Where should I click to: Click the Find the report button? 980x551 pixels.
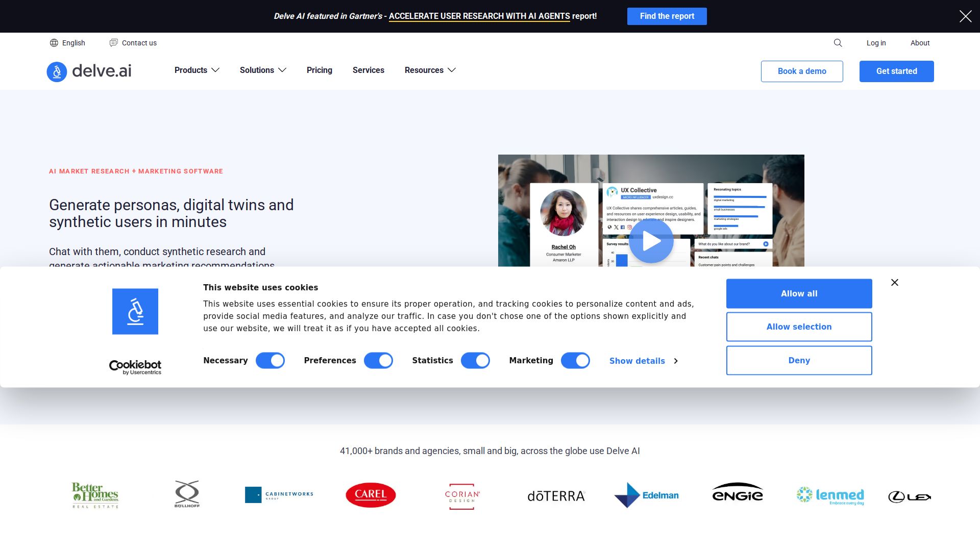coord(667,16)
